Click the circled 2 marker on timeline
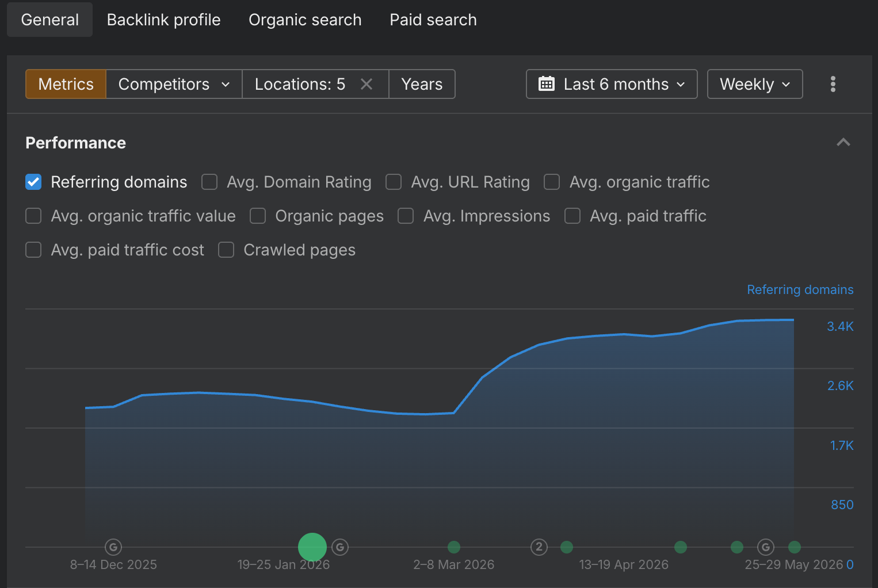 click(x=539, y=547)
